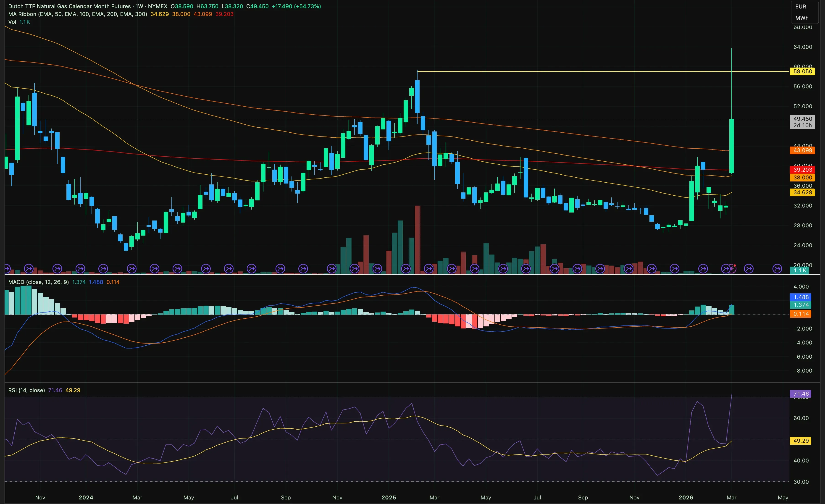Click the current price label 49.450
Viewport: 825px width, 504px height.
pyautogui.click(x=802, y=119)
